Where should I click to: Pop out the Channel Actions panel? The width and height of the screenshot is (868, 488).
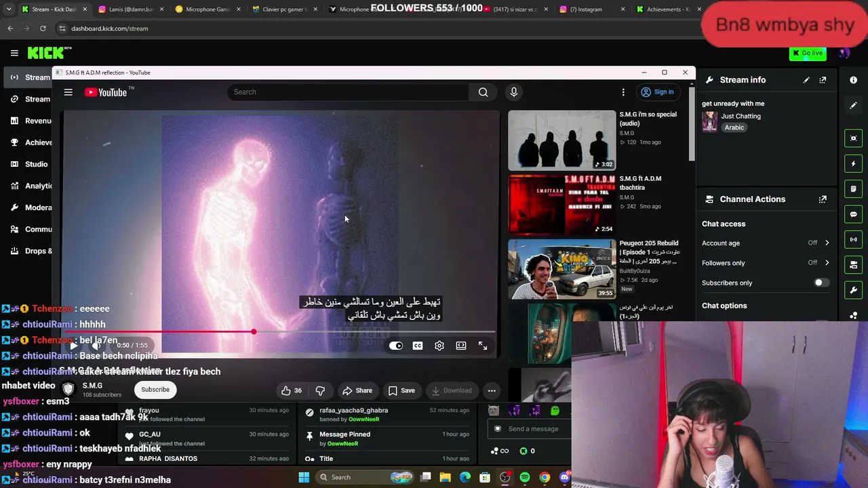click(x=823, y=199)
